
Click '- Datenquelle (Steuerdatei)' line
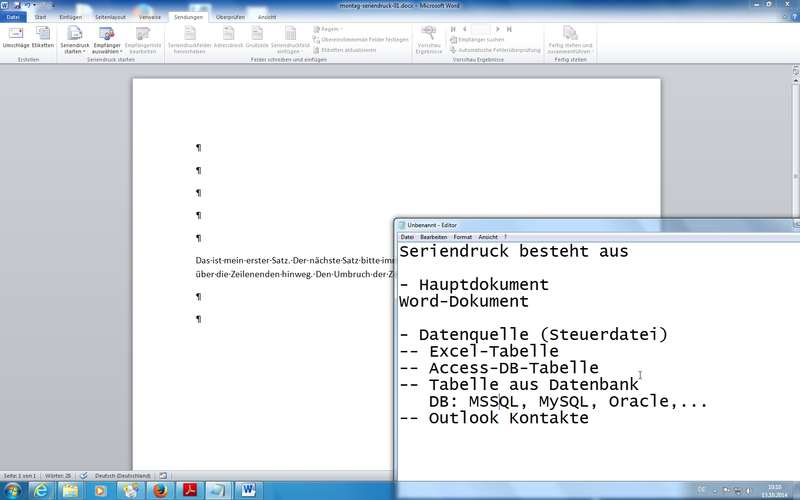[x=534, y=335]
